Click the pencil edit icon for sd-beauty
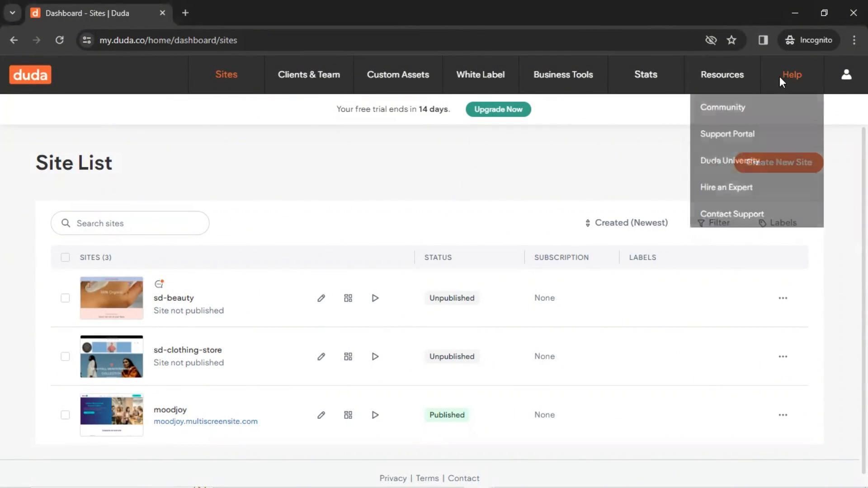The width and height of the screenshot is (868, 488). 321,298
